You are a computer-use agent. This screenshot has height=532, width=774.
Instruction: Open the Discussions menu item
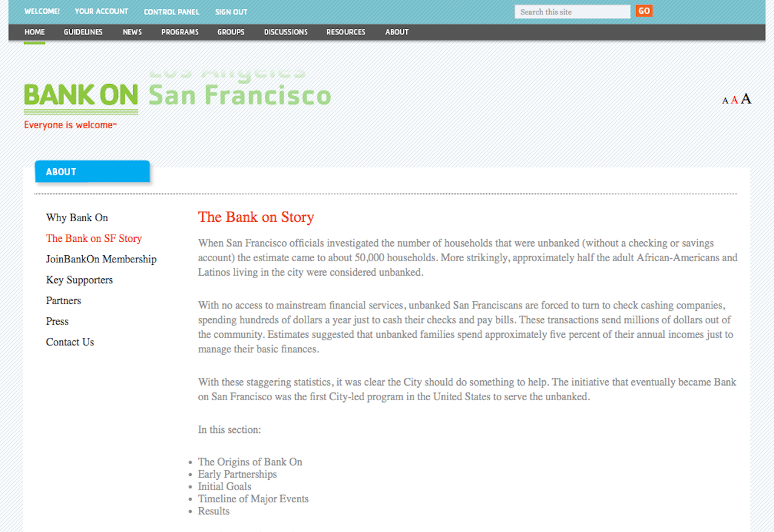[286, 32]
